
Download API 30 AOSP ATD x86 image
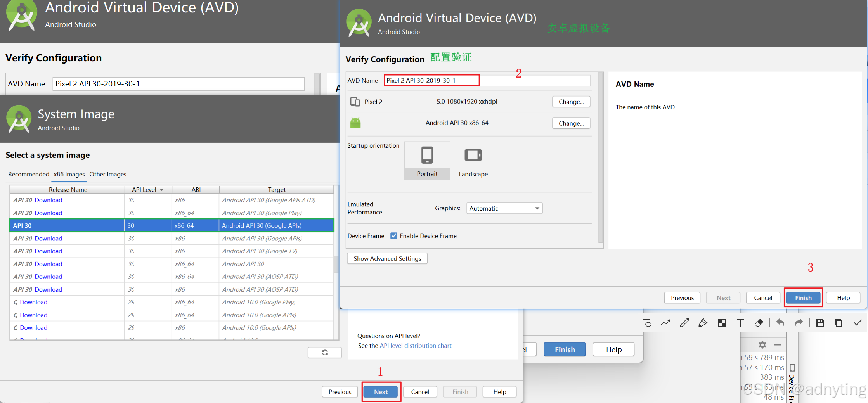click(48, 290)
